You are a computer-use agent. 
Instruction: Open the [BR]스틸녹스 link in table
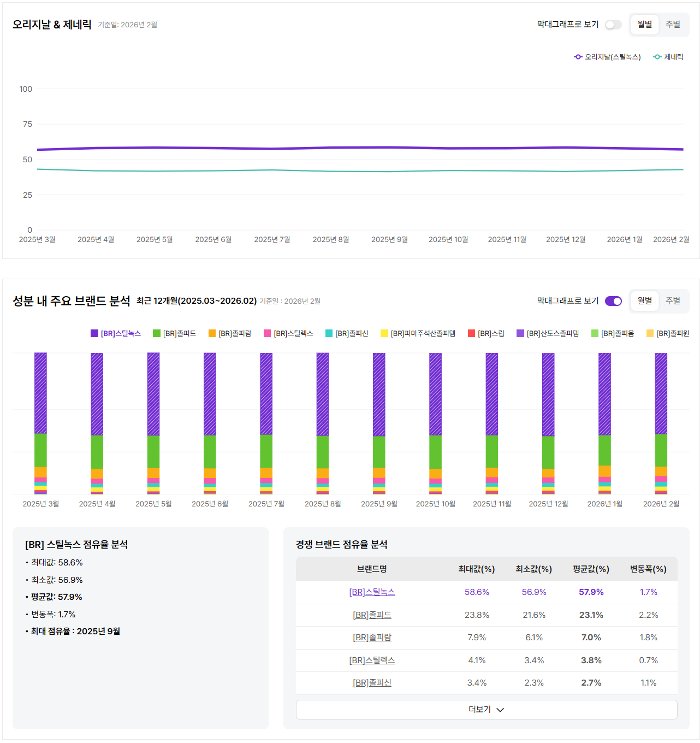coord(372,592)
